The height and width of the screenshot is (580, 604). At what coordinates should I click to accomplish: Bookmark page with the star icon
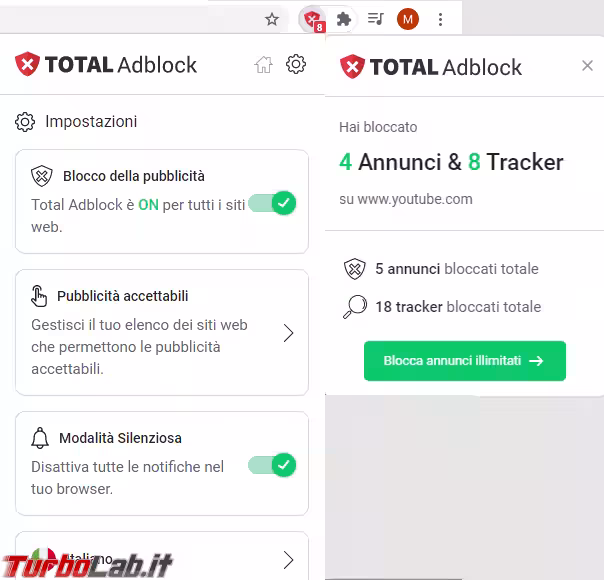(272, 19)
